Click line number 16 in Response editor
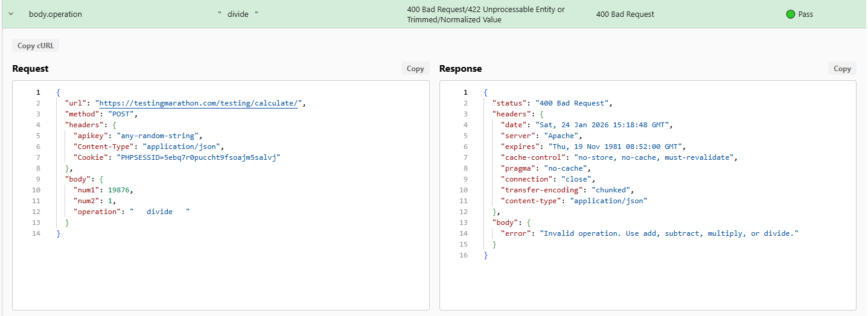868x316 pixels. [464, 255]
